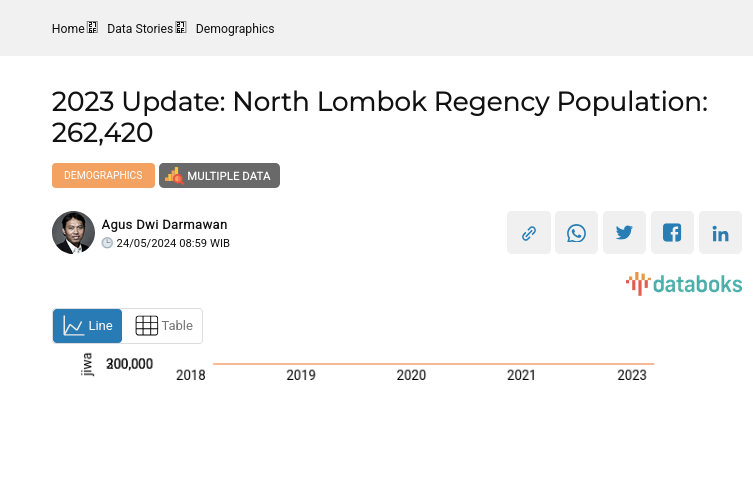The height and width of the screenshot is (498, 753).
Task: Click the orange population line in chart
Action: (x=433, y=364)
